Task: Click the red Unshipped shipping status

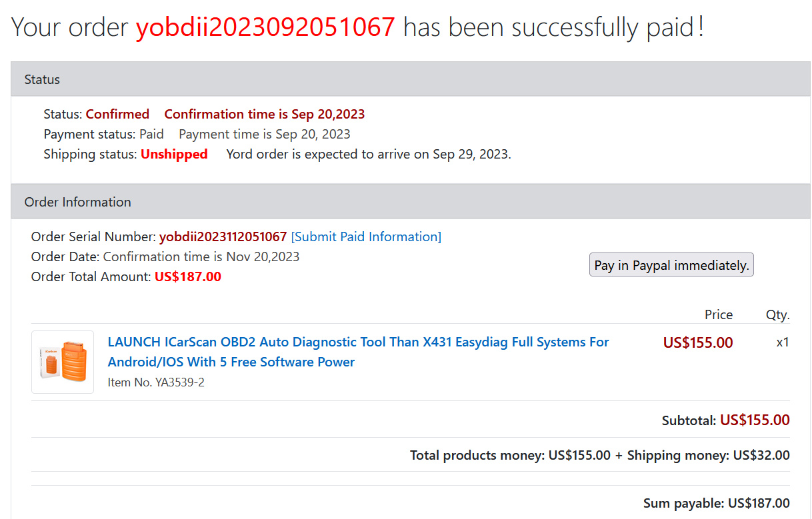Action: (174, 154)
